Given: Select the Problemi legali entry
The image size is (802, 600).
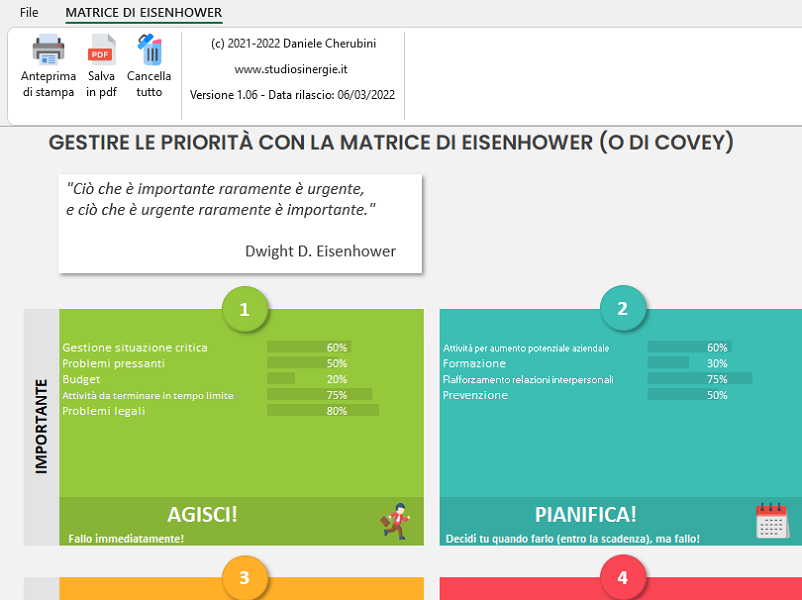Looking at the screenshot, I should coord(104,411).
